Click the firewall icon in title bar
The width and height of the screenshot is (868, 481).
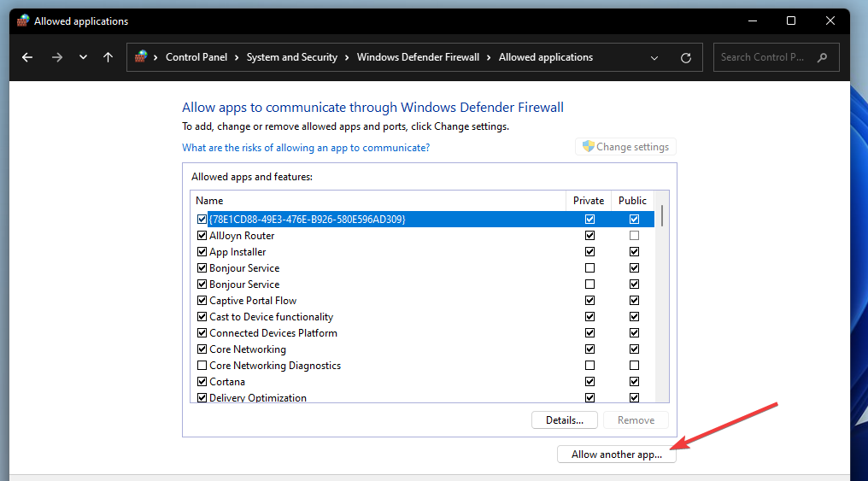point(23,21)
